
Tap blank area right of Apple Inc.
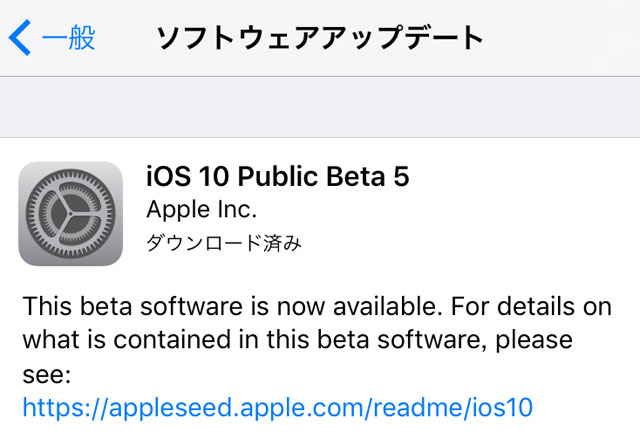click(x=450, y=210)
